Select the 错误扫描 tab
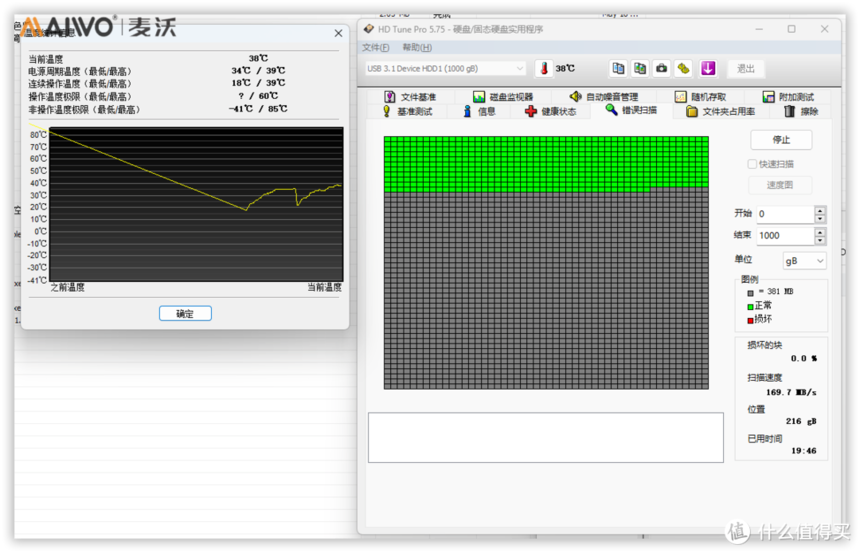The width and height of the screenshot is (860, 553). pos(631,110)
